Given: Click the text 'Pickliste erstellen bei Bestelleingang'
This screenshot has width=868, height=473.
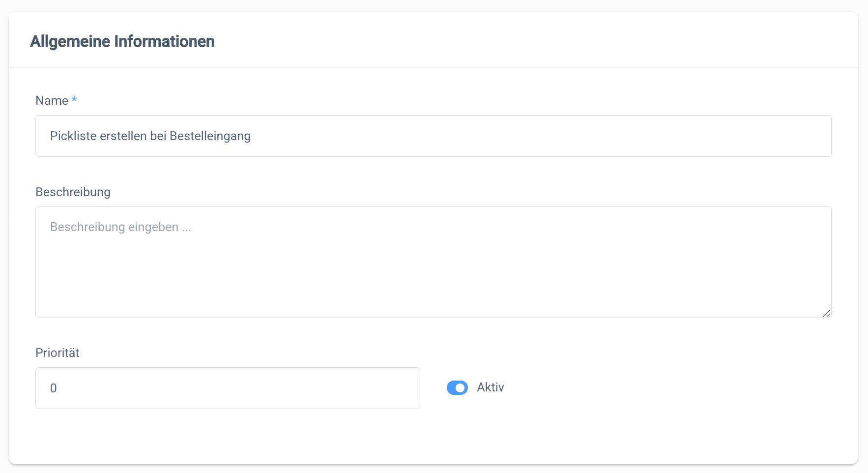Looking at the screenshot, I should click(150, 136).
